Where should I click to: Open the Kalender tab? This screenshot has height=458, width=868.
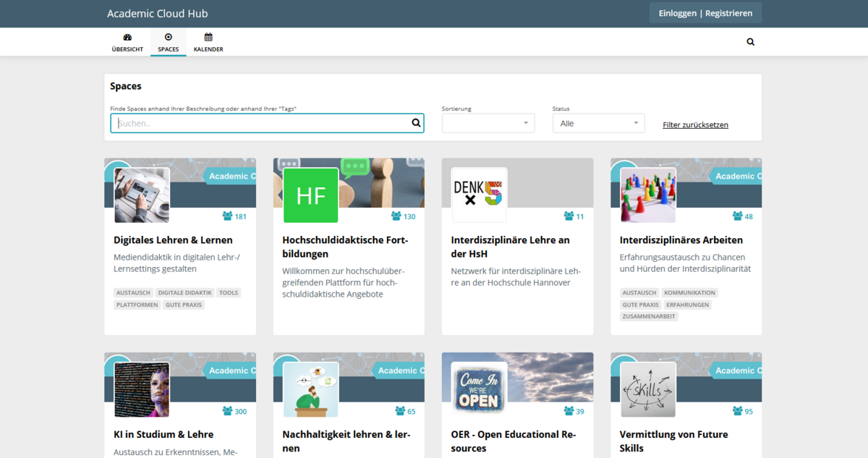[208, 43]
